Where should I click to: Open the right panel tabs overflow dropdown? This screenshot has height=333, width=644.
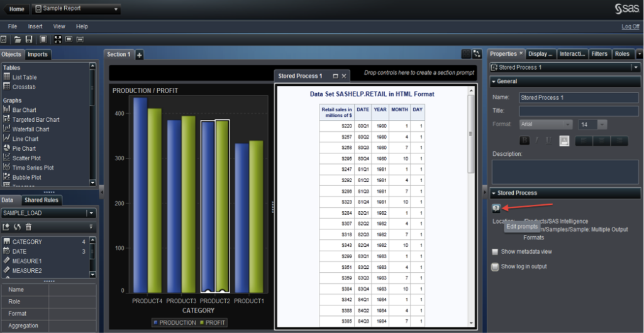click(x=640, y=54)
